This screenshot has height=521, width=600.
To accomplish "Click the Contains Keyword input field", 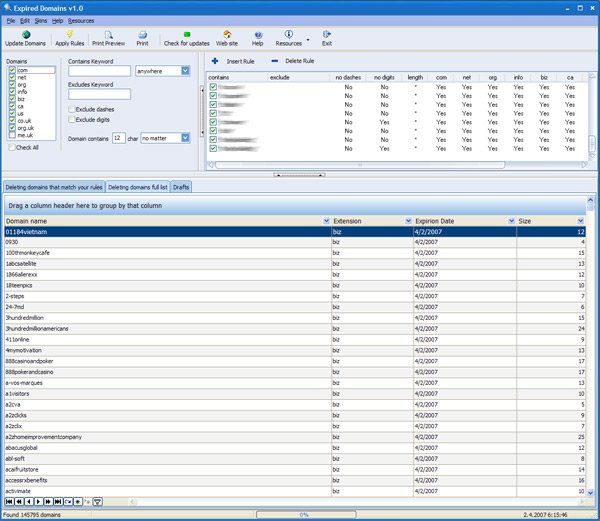I will click(x=99, y=71).
